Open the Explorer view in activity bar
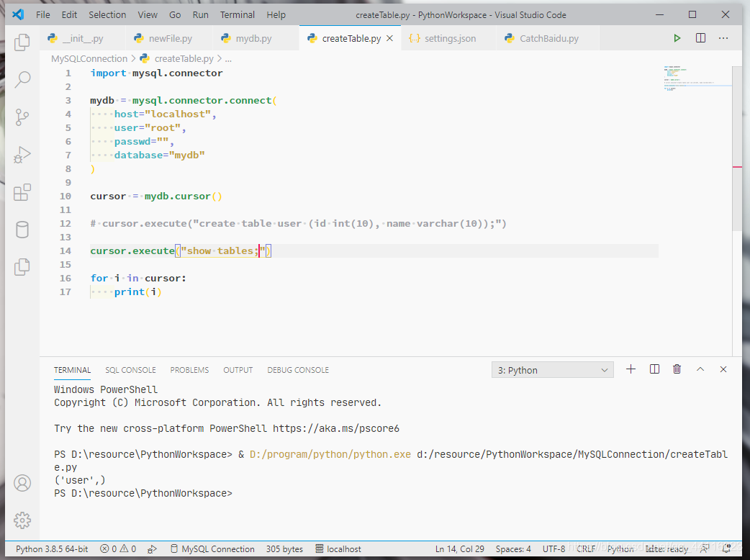This screenshot has width=750, height=560. tap(22, 42)
